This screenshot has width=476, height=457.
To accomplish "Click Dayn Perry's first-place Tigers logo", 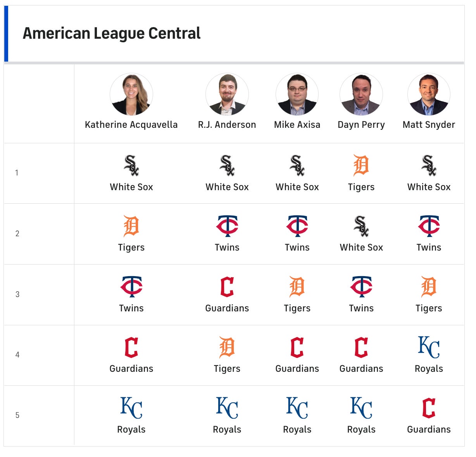I will [361, 165].
